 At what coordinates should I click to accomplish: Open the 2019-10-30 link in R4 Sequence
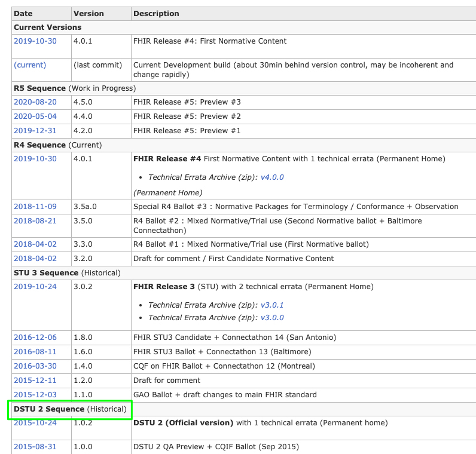(35, 159)
